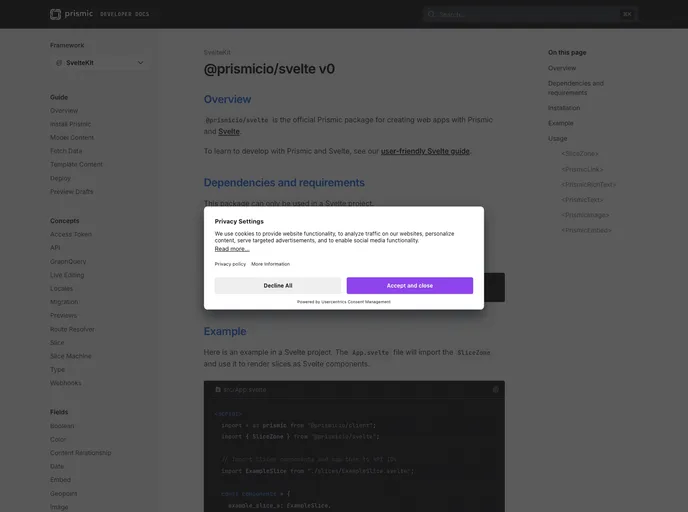Jump to Usage in On this page
Viewport: 688px width, 512px height.
(557, 139)
